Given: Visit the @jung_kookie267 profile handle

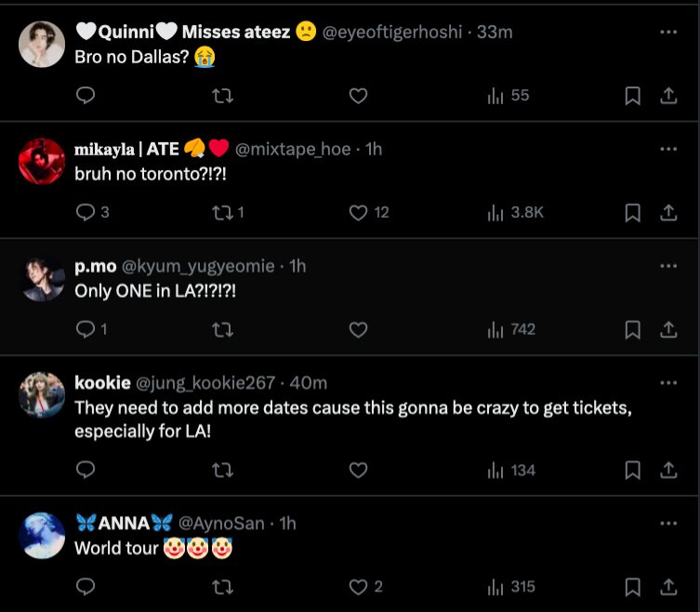Looking at the screenshot, I should tap(205, 383).
